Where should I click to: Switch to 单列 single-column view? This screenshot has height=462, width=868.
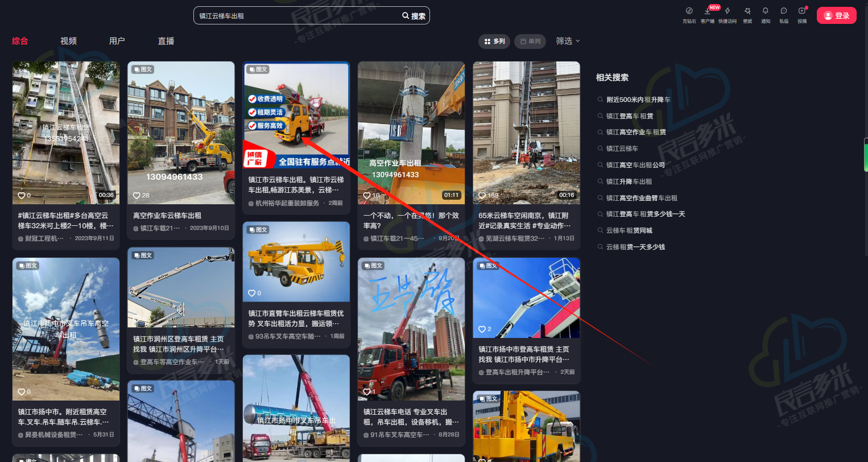(x=530, y=42)
